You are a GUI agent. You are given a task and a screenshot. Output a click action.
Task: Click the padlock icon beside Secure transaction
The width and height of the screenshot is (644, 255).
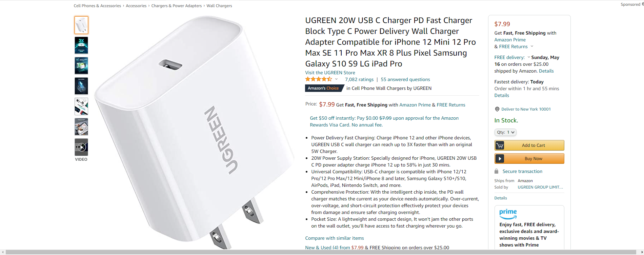[497, 171]
